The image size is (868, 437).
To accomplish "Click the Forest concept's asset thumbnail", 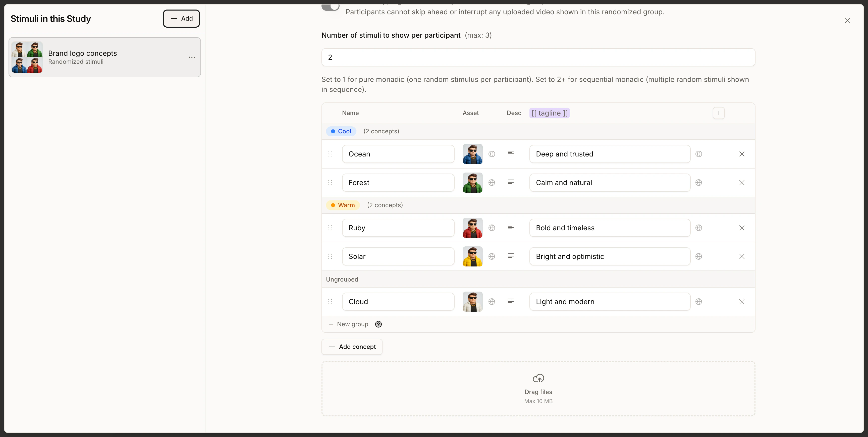I will click(472, 182).
